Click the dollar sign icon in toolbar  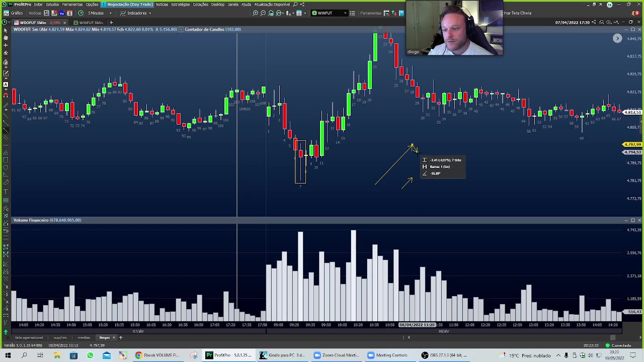point(69,13)
